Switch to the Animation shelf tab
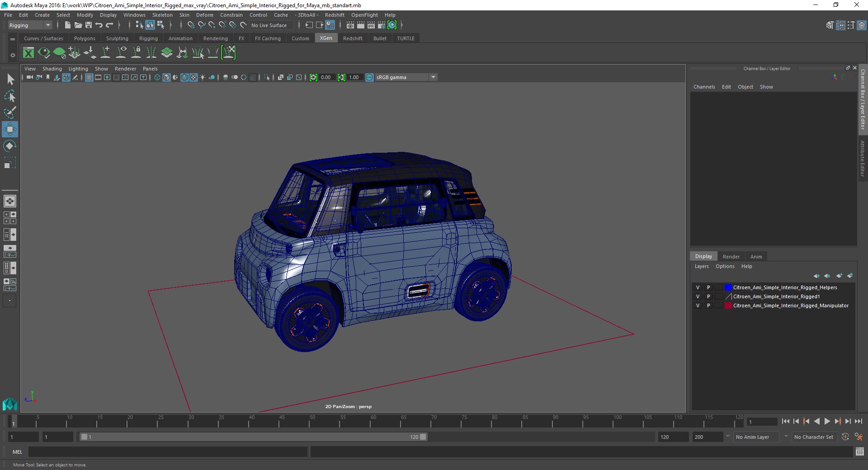 180,38
